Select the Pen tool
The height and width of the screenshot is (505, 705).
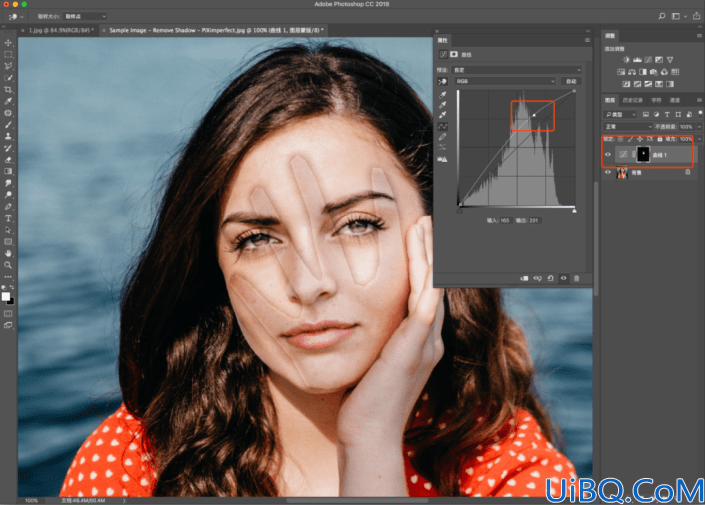(x=8, y=206)
